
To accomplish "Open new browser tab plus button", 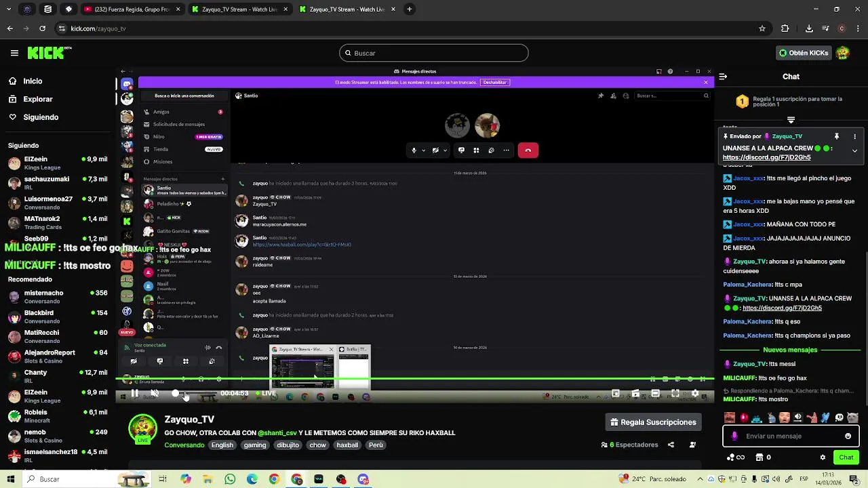I will (x=410, y=9).
